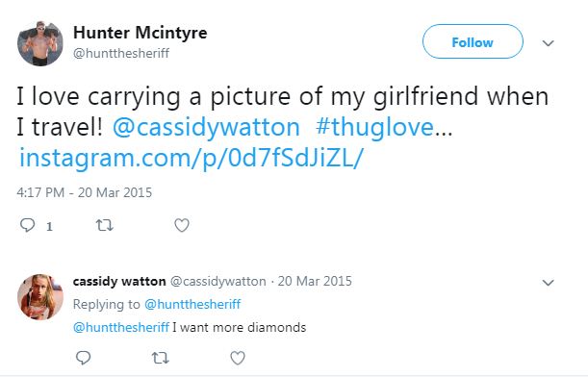Retweet Hunter Mcintyre's tweet
The width and height of the screenshot is (588, 377).
point(104,225)
